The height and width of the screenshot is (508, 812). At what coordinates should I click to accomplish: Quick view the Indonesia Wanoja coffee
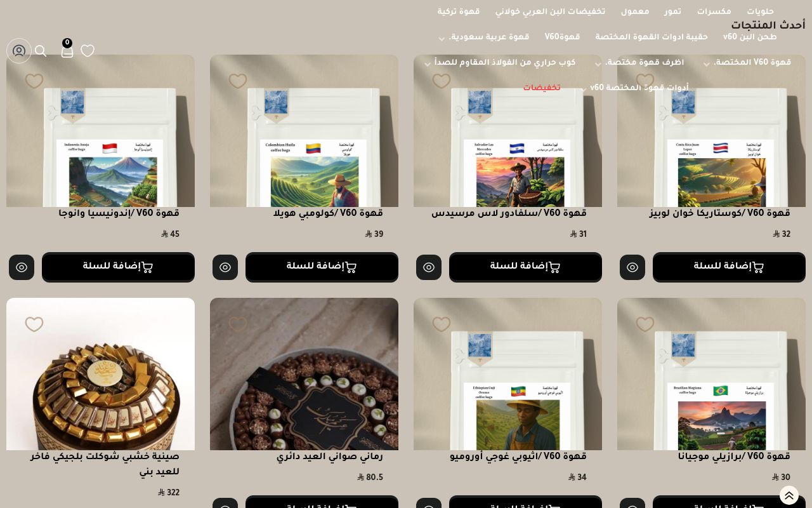point(22,267)
